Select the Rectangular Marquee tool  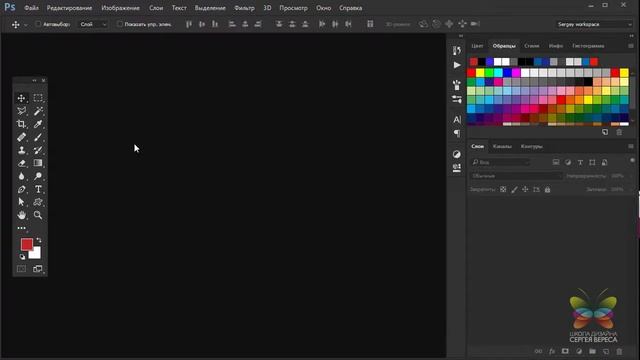coord(38,98)
